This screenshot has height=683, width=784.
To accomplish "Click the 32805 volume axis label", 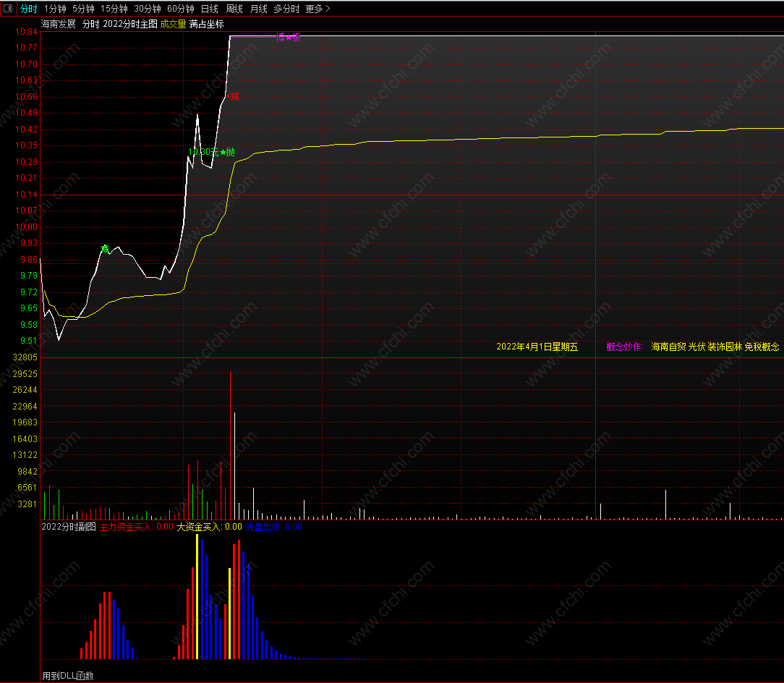I will pyautogui.click(x=25, y=357).
